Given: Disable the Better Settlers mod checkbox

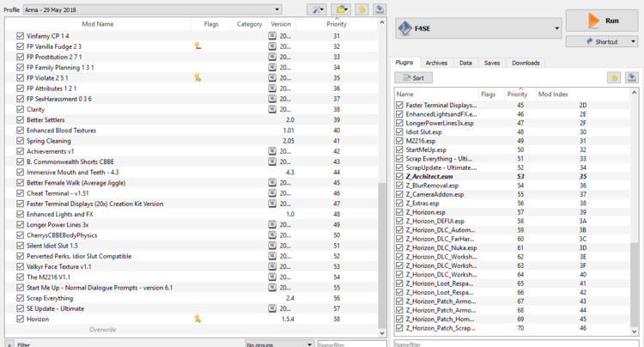Looking at the screenshot, I should tap(20, 119).
